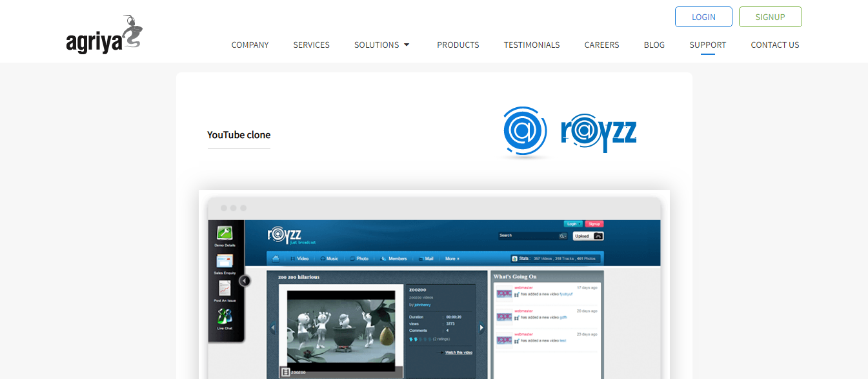Click the search magnifier icon in the demo
Screen dimensions: 868x379
[x=563, y=236]
